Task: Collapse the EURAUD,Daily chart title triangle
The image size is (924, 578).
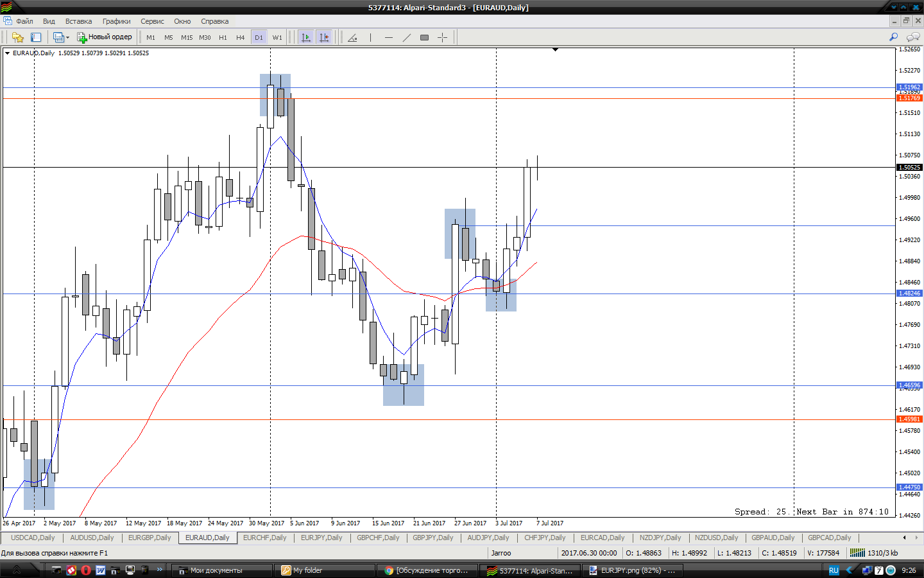Action: pyautogui.click(x=8, y=53)
